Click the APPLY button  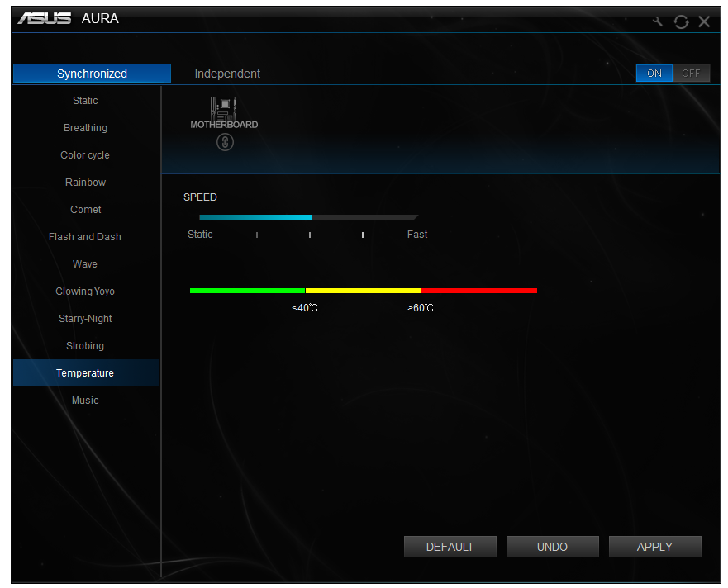coord(654,547)
